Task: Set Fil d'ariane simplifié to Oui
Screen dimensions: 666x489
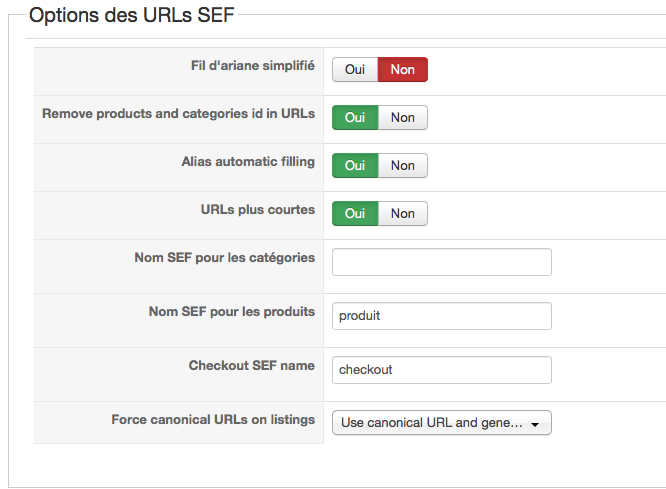Action: click(355, 69)
